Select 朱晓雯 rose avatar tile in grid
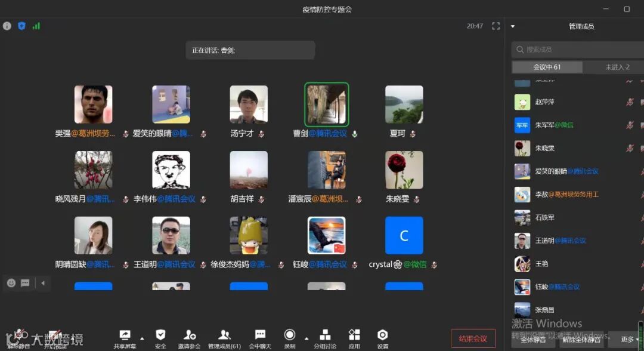Image resolution: width=644 pixels, height=351 pixels. tap(404, 170)
